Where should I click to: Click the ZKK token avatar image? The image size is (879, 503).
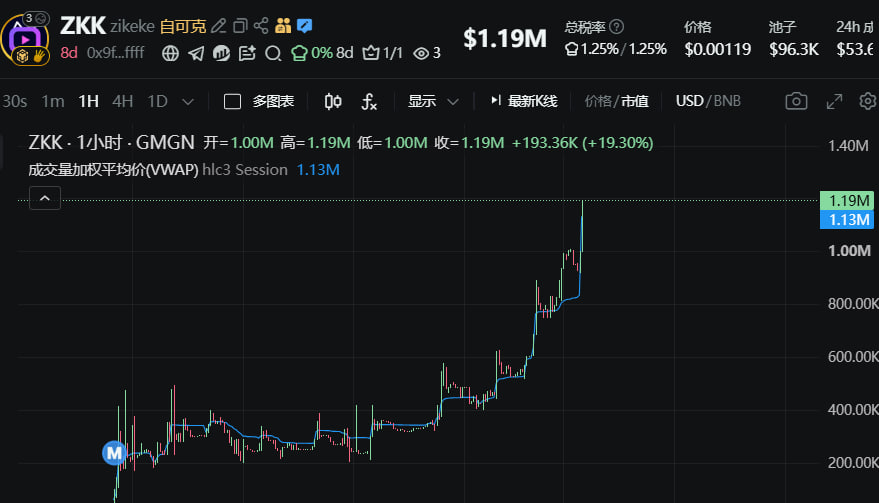tap(25, 39)
